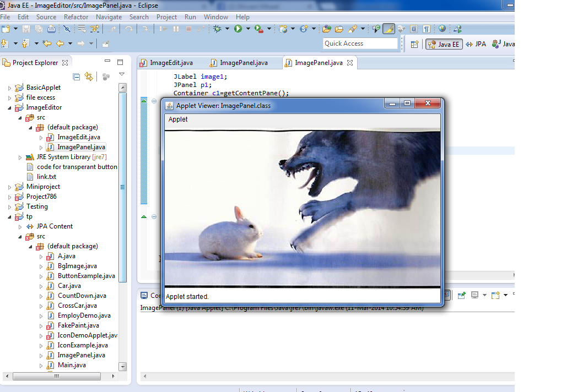The image size is (561, 392).
Task: Click the Open Task folder icon
Action: pyautogui.click(x=339, y=29)
